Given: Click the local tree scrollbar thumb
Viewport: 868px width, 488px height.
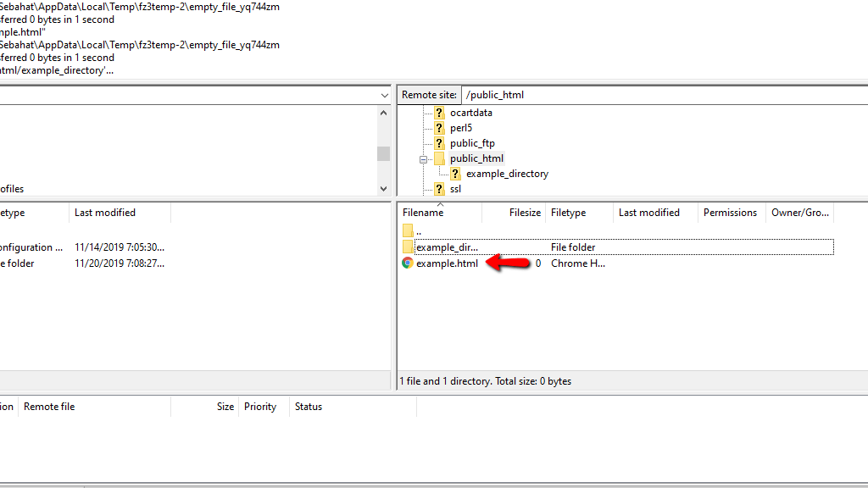Looking at the screenshot, I should coord(384,153).
